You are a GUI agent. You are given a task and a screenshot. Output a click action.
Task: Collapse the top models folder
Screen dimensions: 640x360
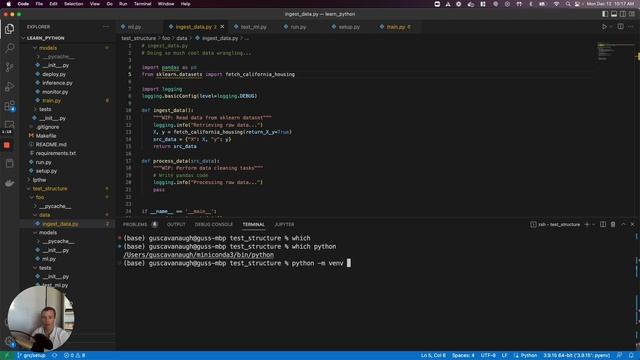pyautogui.click(x=68, y=48)
